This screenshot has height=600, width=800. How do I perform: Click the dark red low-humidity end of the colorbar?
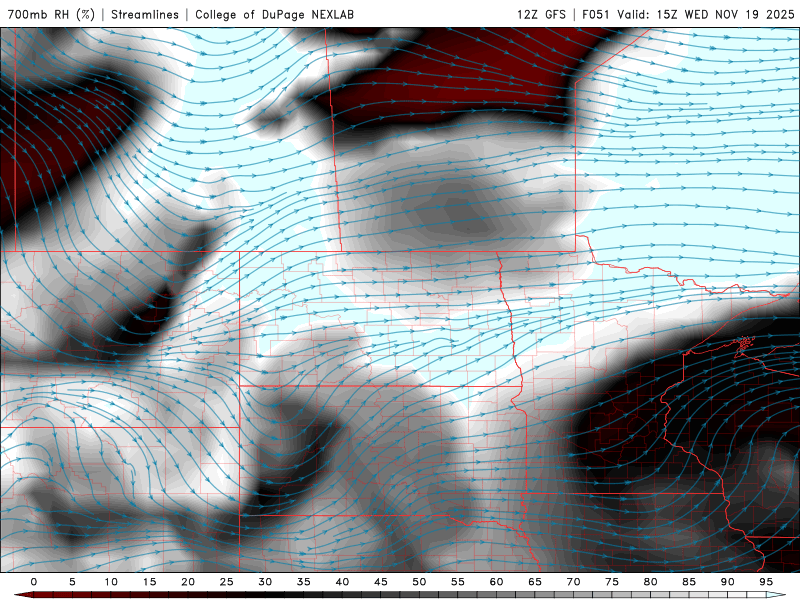coord(26,595)
